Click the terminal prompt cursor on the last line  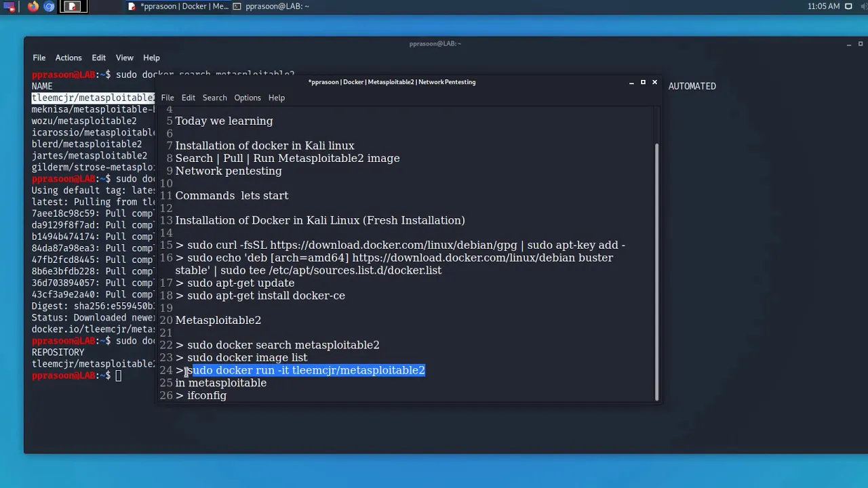pos(119,375)
